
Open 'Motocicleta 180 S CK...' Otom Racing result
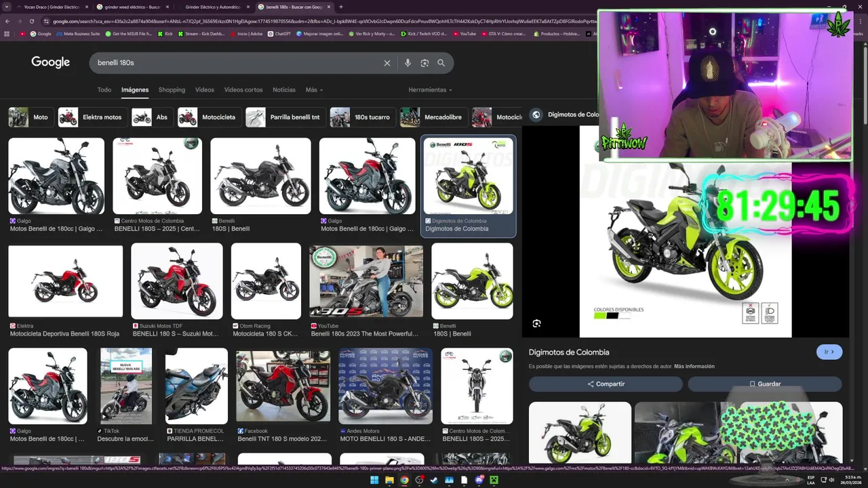(x=266, y=290)
